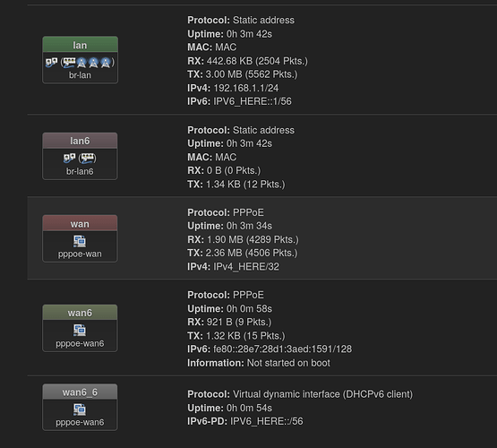Click the br-lan device label

pos(80,75)
